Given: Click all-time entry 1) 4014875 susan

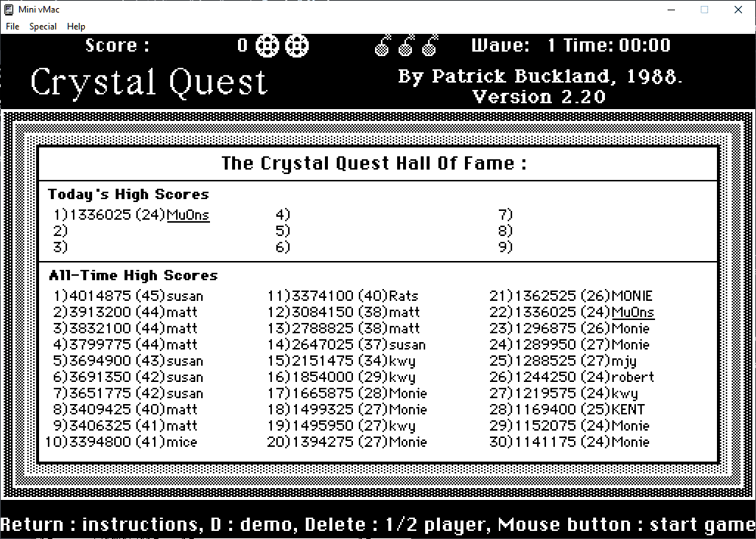Looking at the screenshot, I should (x=128, y=296).
